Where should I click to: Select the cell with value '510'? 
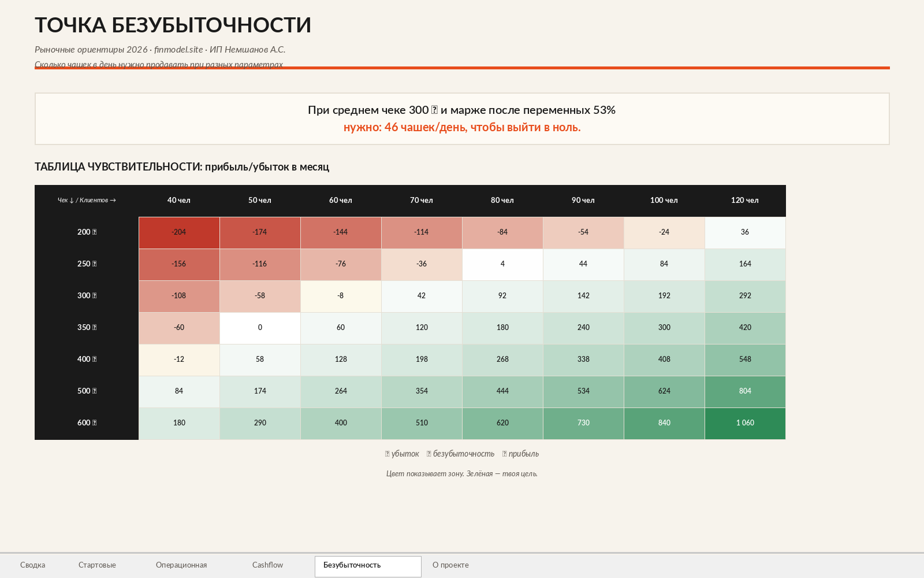click(x=422, y=423)
